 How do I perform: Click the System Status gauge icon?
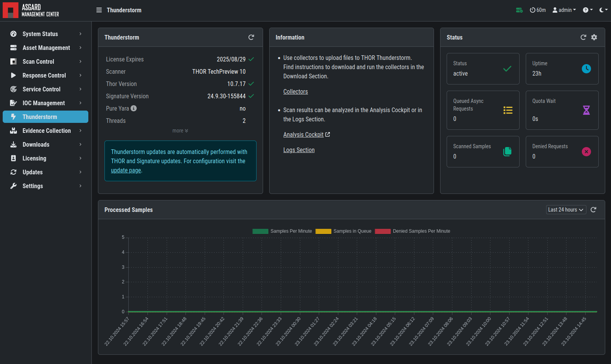(13, 34)
